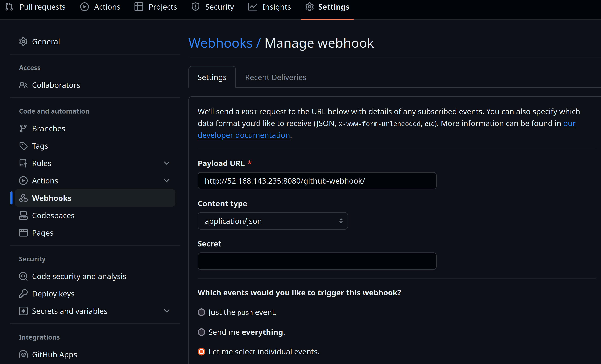Click the Branches icon in sidebar
The image size is (601, 364).
pyautogui.click(x=23, y=128)
